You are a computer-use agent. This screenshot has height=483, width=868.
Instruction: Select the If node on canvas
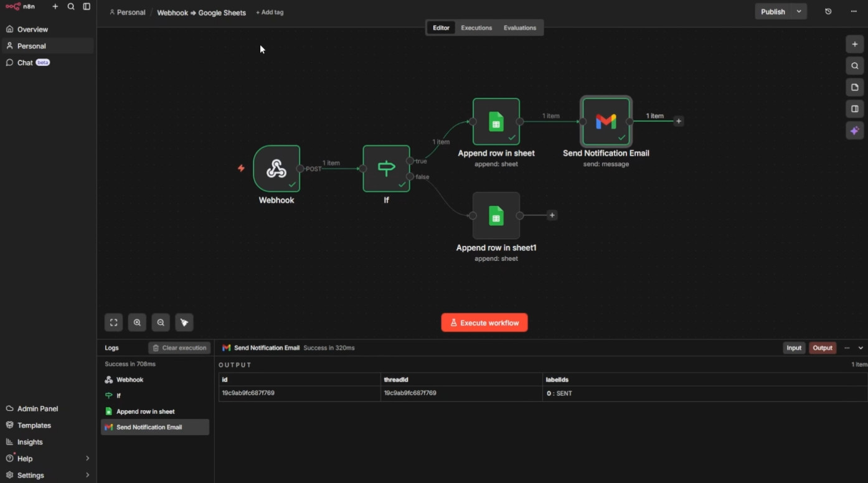tap(386, 169)
